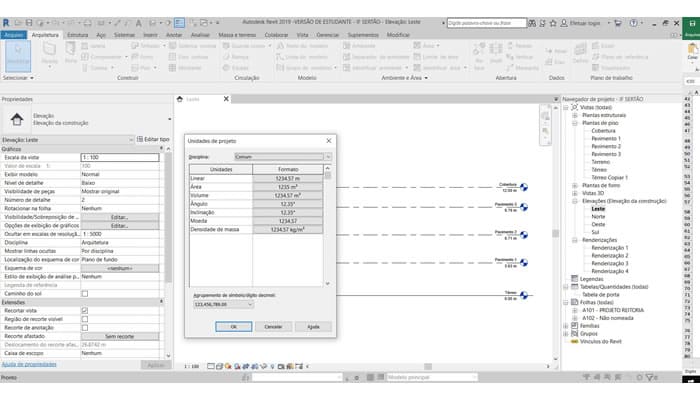Click the filter icon in status bar
Image resolution: width=700 pixels, height=400 pixels.
[650, 378]
